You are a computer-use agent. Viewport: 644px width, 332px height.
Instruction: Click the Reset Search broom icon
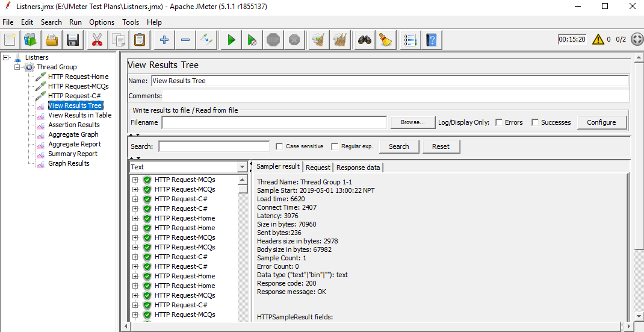385,40
